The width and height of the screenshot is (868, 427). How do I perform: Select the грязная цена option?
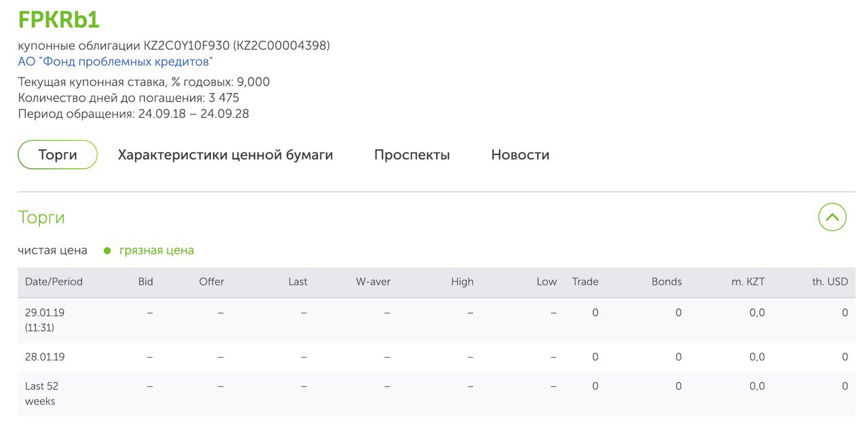click(157, 250)
